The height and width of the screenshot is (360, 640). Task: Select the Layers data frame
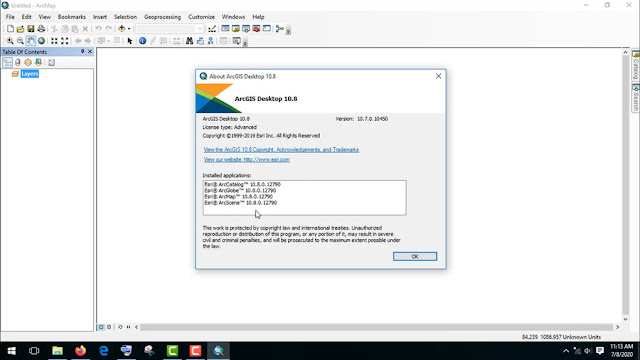30,74
